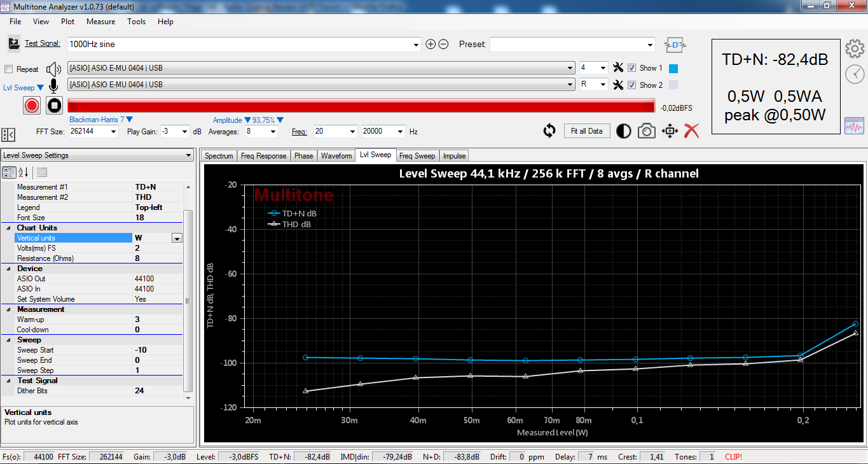Screen dimensions: 868x464
Task: Open the output device ASIO dropdown
Action: (570, 67)
